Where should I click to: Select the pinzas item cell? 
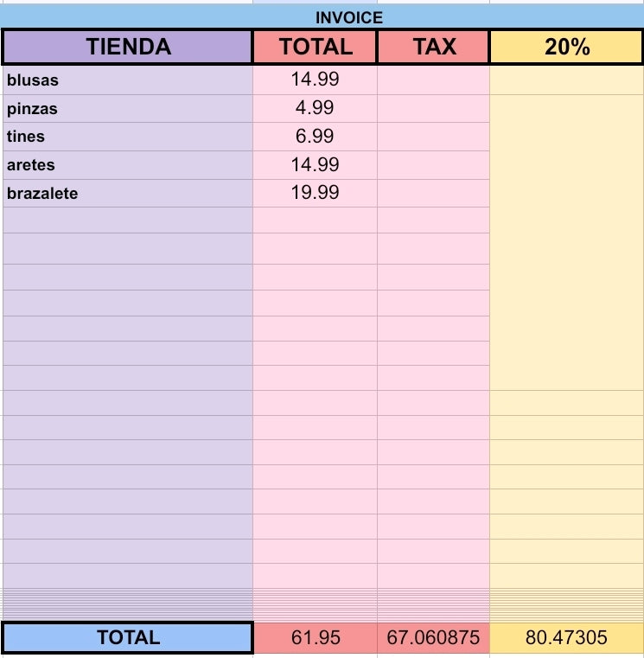pos(128,109)
